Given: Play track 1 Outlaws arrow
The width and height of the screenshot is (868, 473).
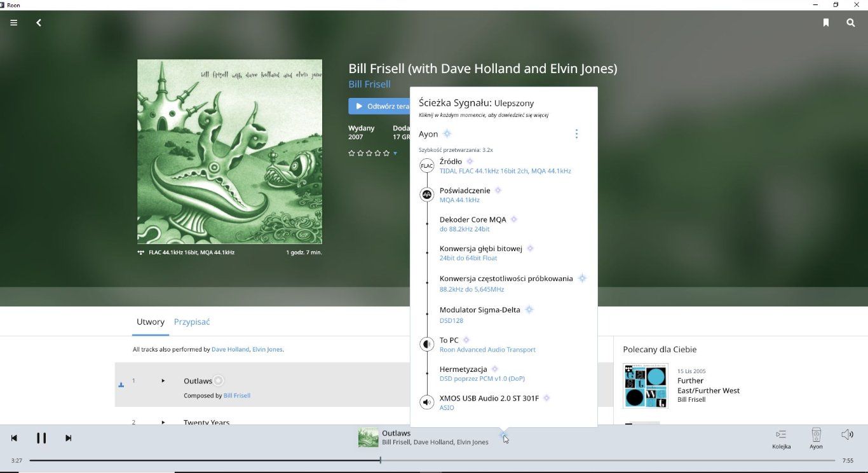Looking at the screenshot, I should 163,381.
